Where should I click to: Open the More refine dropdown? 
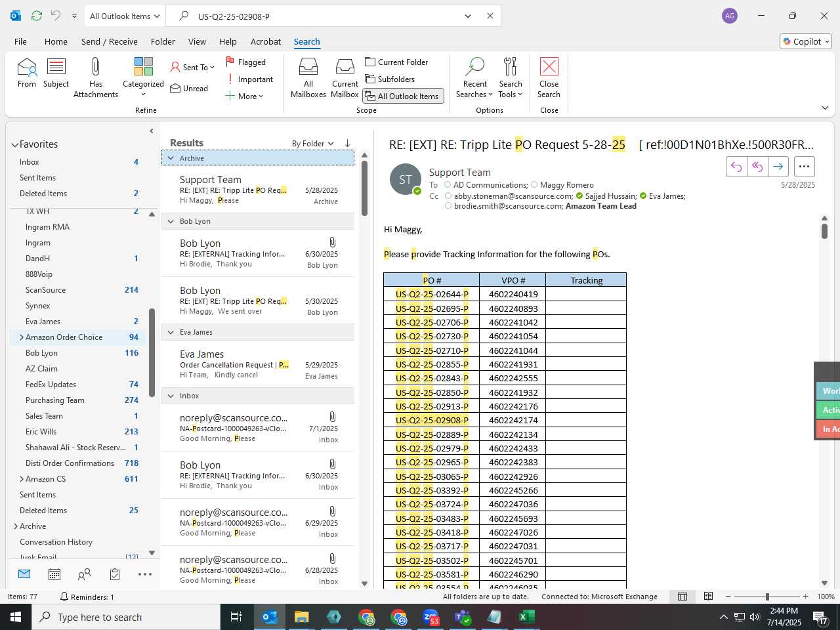click(x=243, y=96)
